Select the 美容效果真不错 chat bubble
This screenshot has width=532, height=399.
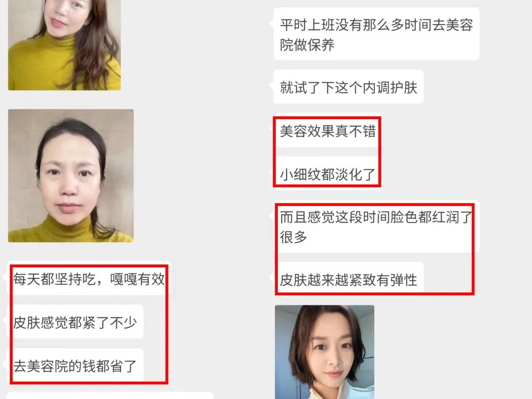pyautogui.click(x=328, y=131)
